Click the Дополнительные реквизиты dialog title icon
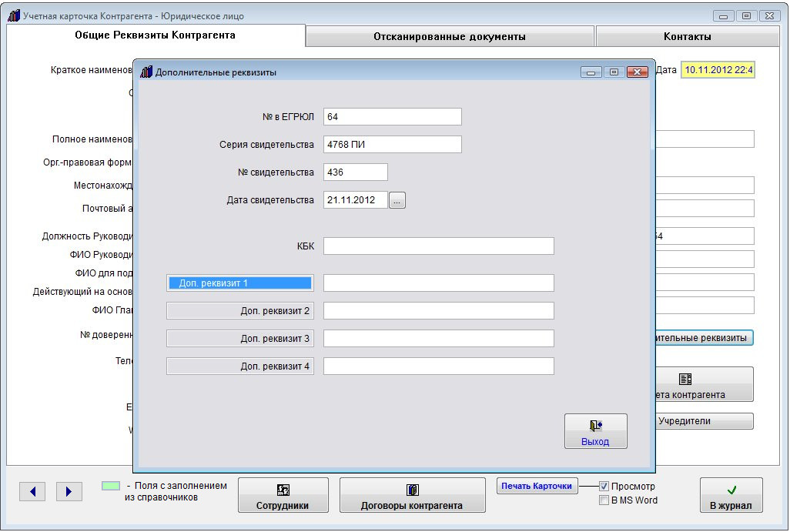Screen dimensions: 790x532 pos(146,72)
